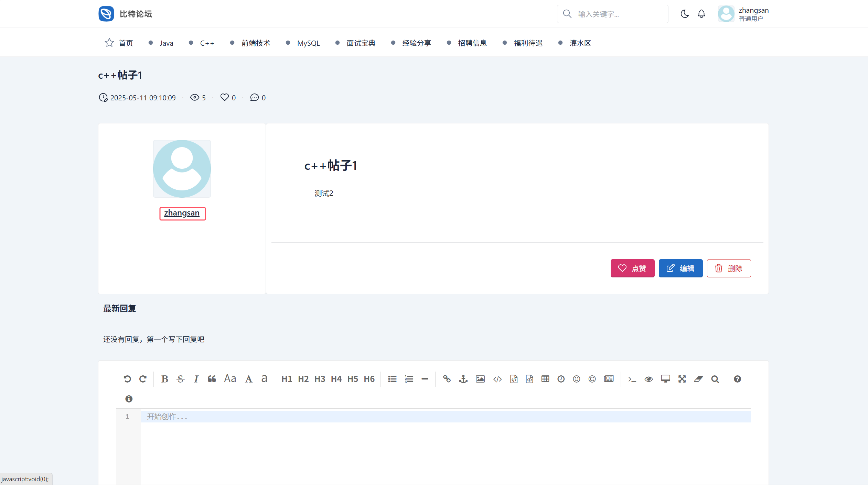Click the emoji smiley icon
Image resolution: width=868 pixels, height=485 pixels.
(576, 379)
